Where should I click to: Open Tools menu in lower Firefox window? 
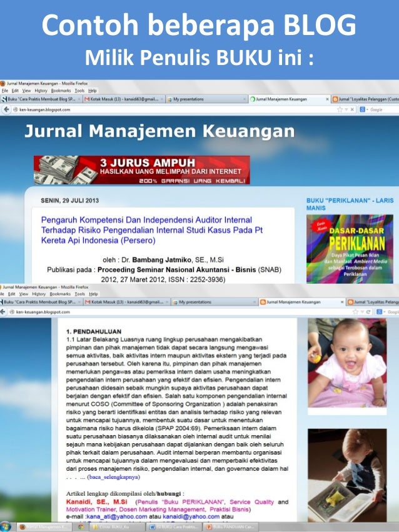(79, 294)
